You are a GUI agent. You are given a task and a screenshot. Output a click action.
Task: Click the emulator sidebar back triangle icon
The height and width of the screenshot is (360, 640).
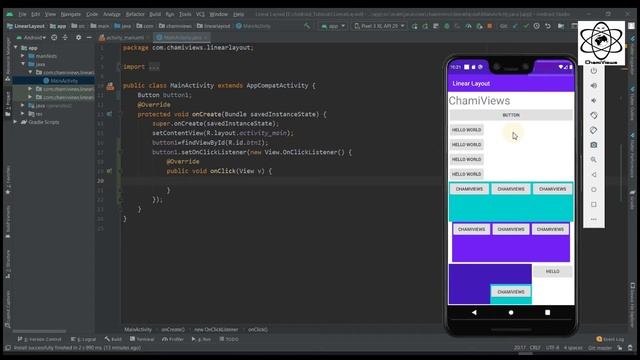tap(593, 175)
